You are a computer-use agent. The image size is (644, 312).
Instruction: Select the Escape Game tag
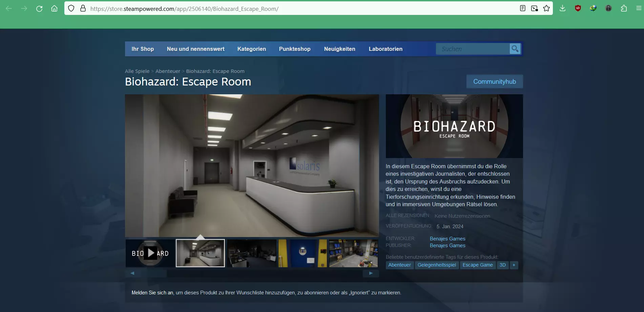(x=478, y=265)
